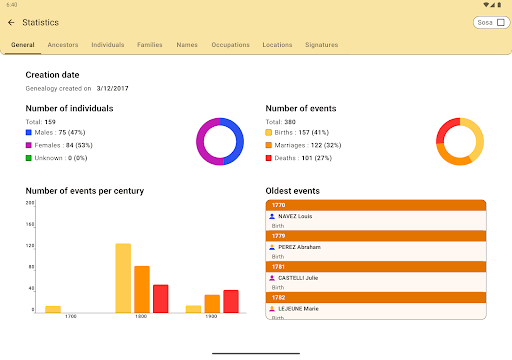Image resolution: width=512 pixels, height=360 pixels.
Task: Click the 1779 year header
Action: coord(376,236)
